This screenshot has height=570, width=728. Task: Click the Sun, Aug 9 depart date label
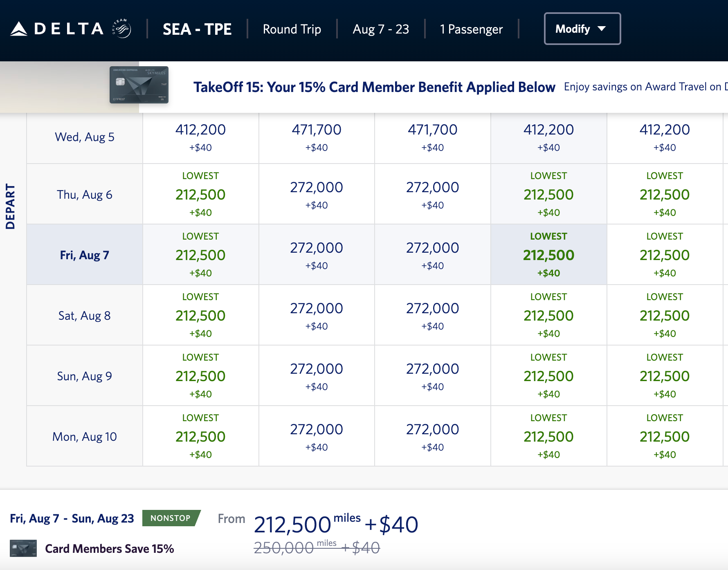[85, 376]
